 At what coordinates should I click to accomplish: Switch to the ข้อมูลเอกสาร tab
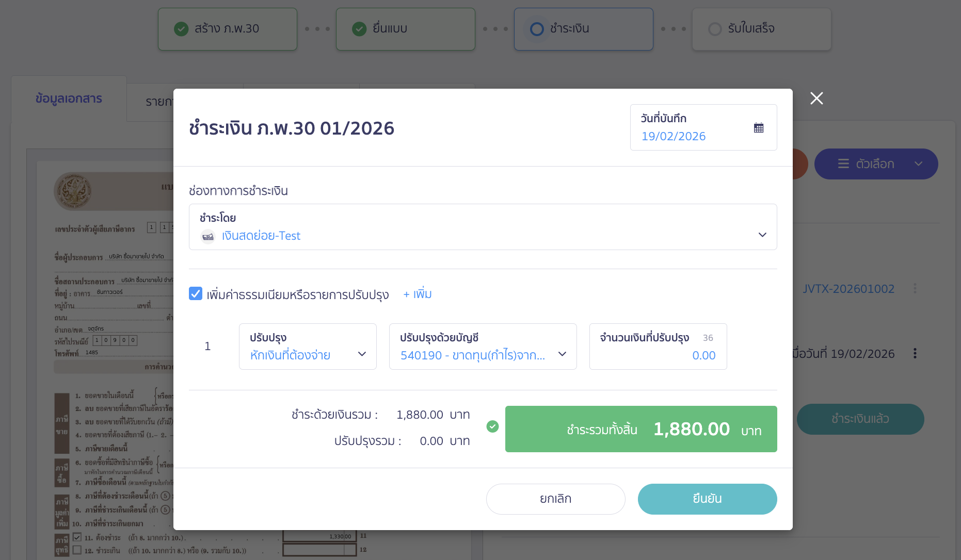tap(69, 99)
